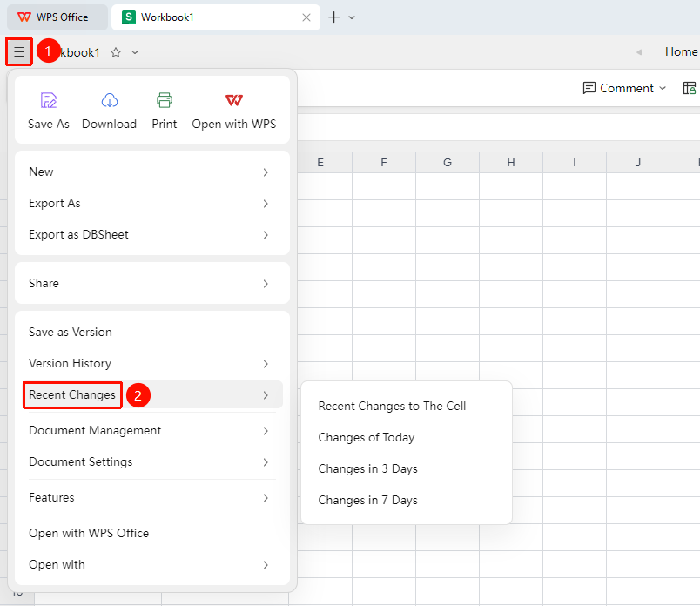This screenshot has height=606, width=700.
Task: Click the Print icon
Action: point(165,100)
